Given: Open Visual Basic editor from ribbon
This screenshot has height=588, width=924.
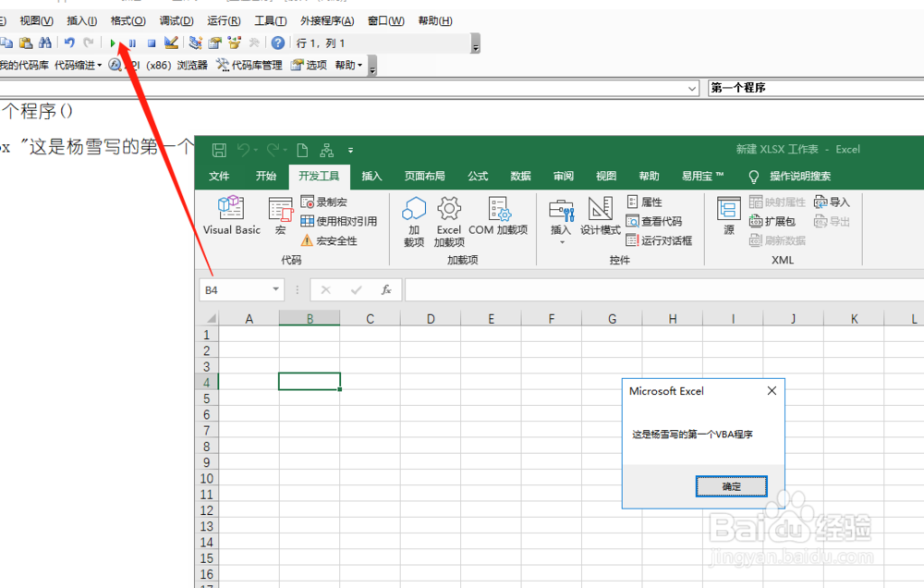Looking at the screenshot, I should 232,215.
